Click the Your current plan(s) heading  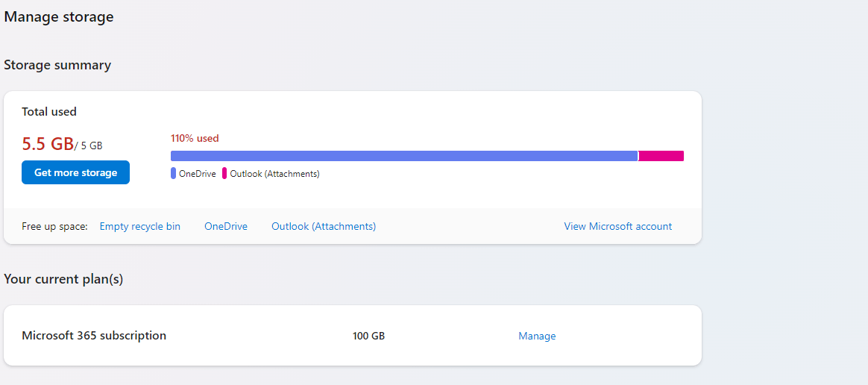coord(63,279)
